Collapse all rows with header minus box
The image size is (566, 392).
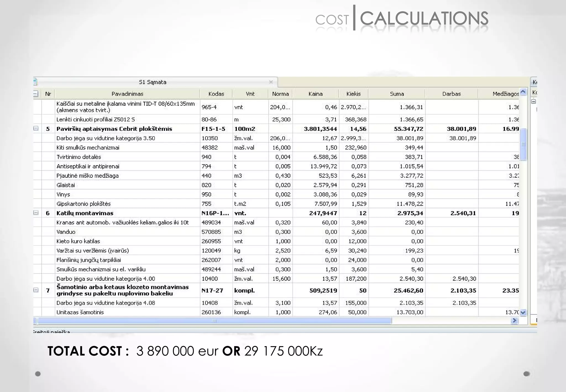36,94
